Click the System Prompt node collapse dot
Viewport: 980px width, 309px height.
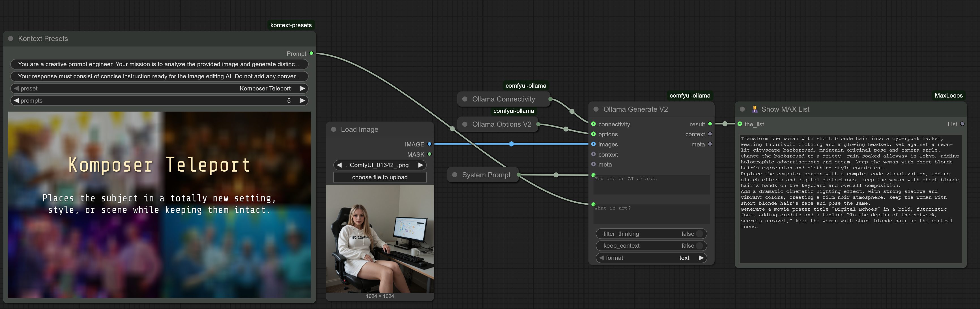[455, 175]
